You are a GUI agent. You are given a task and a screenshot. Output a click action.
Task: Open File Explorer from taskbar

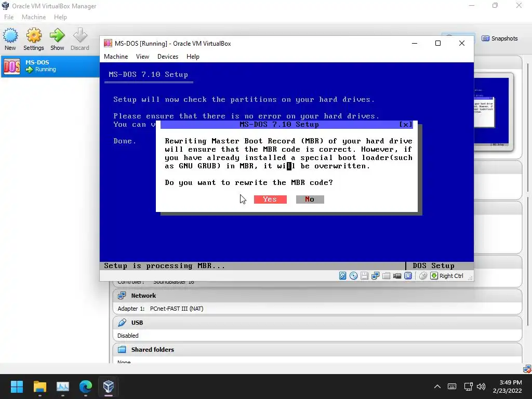[39, 387]
